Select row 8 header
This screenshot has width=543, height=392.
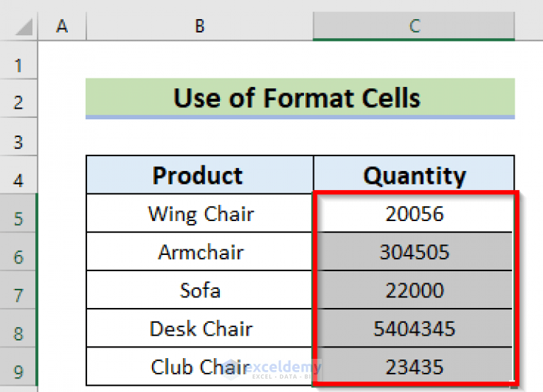[18, 328]
